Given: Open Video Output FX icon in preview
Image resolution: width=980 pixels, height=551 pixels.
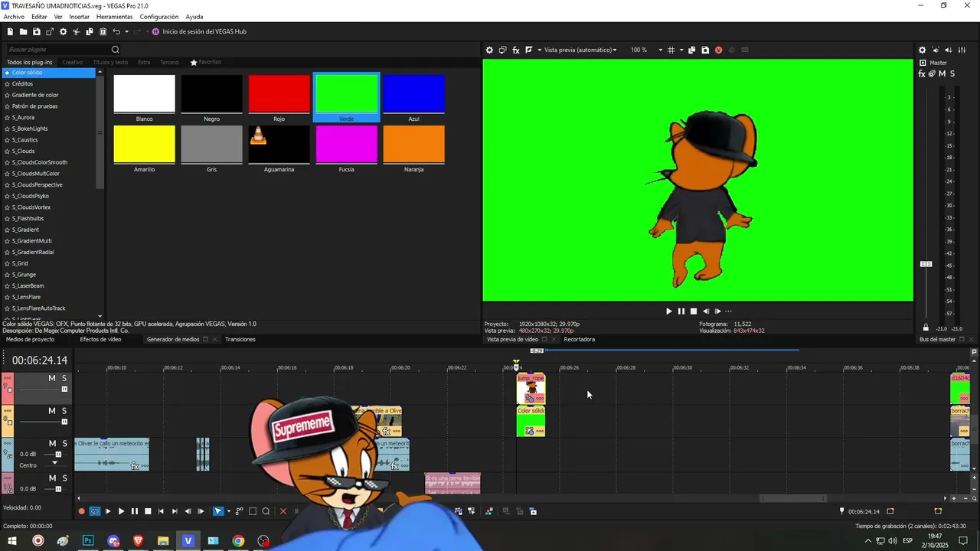Looking at the screenshot, I should (516, 50).
